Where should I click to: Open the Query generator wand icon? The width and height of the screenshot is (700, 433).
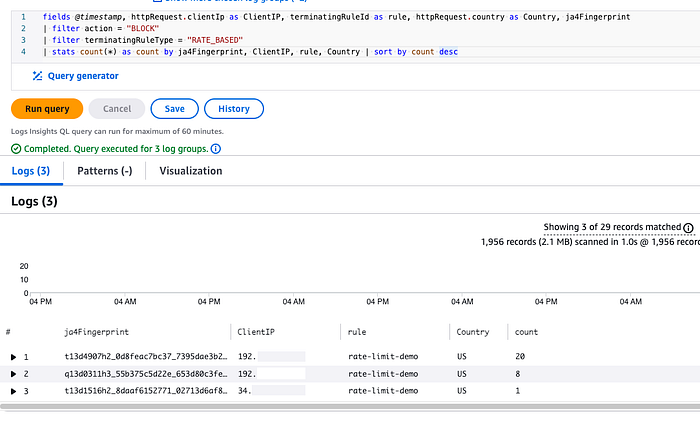(38, 76)
